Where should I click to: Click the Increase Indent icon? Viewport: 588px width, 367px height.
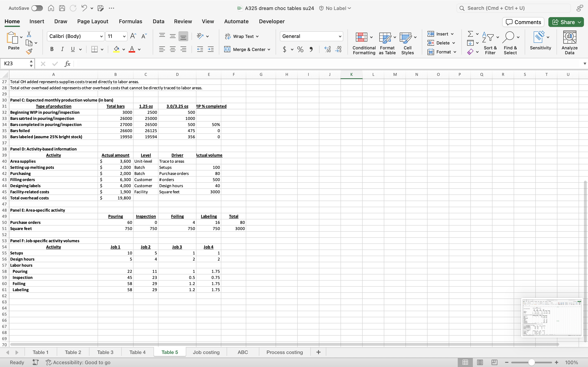tap(211, 49)
